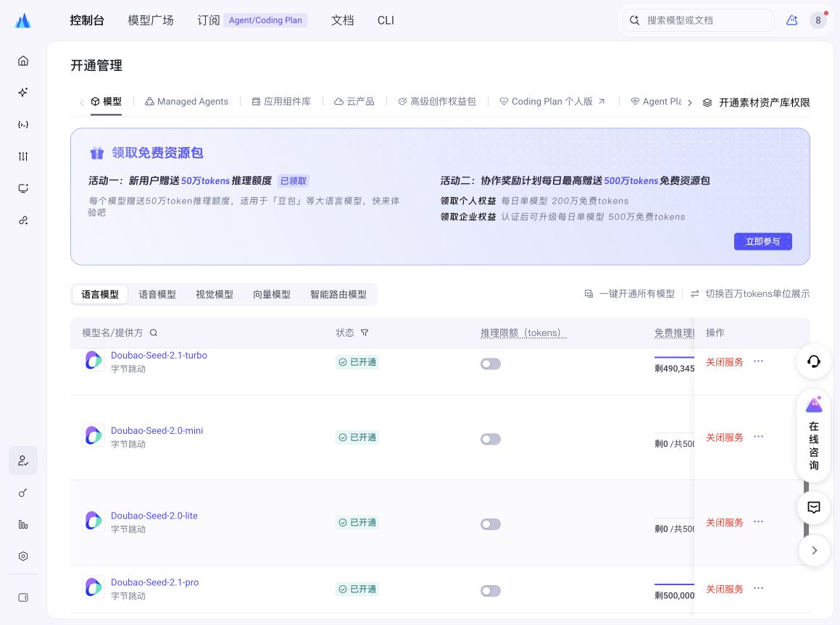The width and height of the screenshot is (840, 625).
Task: Click the platform logo at top left
Action: pos(23,20)
